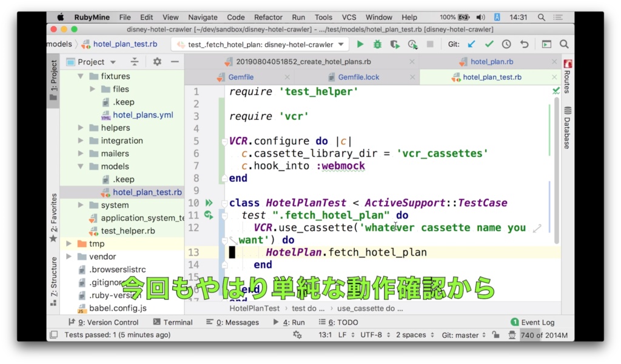Viewport: 621px width, 364px height.
Task: Switch to the Gemfile.lock editor tab
Action: (x=359, y=78)
